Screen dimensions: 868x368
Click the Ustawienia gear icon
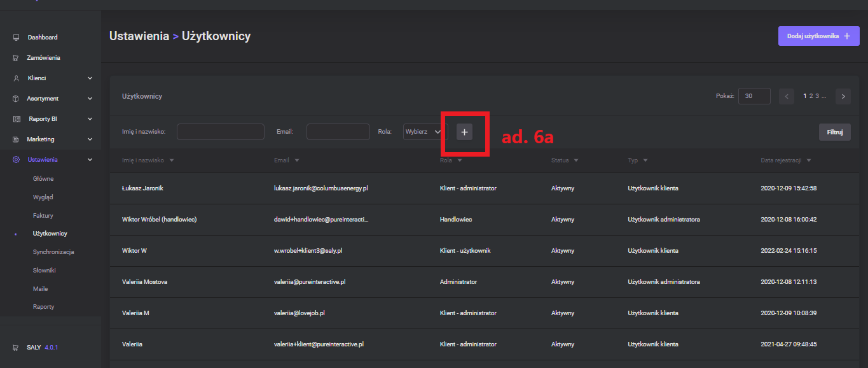[16, 160]
